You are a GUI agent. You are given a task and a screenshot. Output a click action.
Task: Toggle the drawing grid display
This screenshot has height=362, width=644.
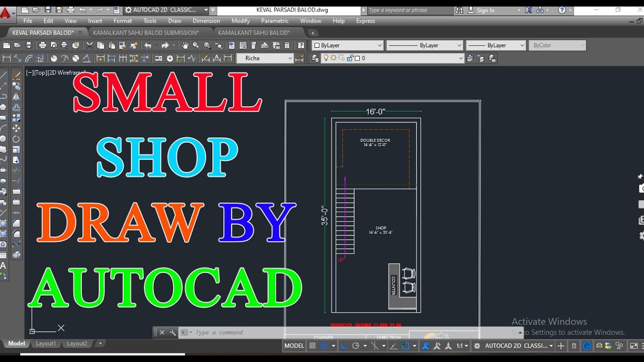coord(312,346)
